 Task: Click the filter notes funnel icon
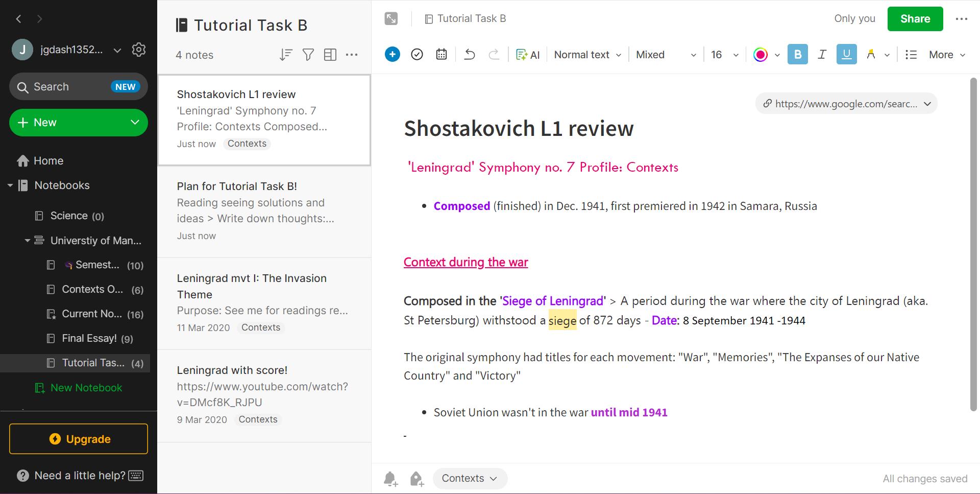308,55
